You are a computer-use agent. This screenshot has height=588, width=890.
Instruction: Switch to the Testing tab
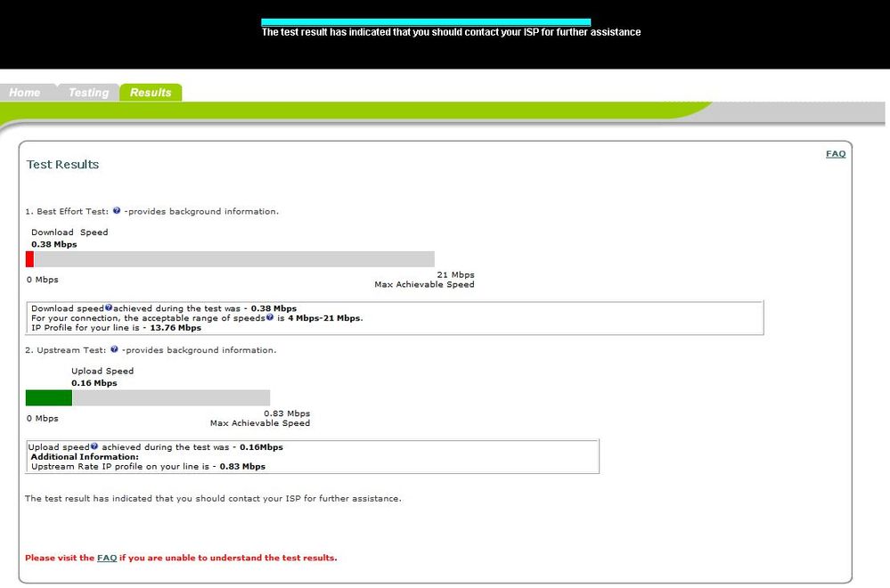88,93
